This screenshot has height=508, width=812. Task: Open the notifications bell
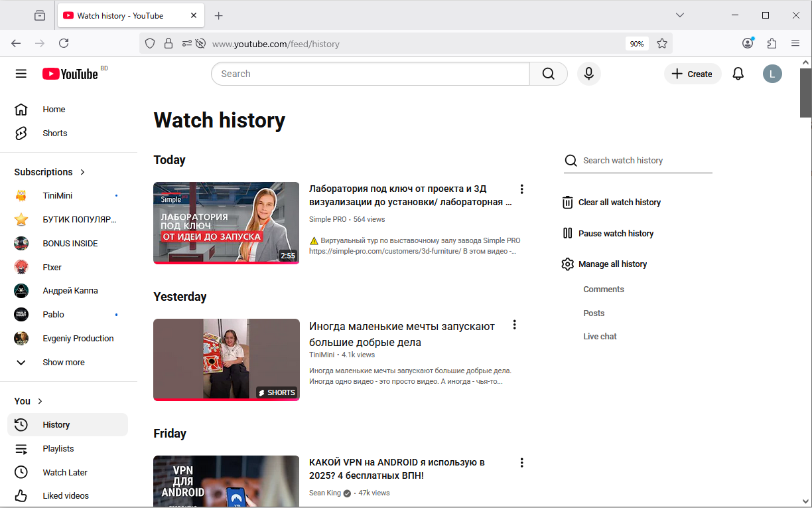tap(738, 74)
